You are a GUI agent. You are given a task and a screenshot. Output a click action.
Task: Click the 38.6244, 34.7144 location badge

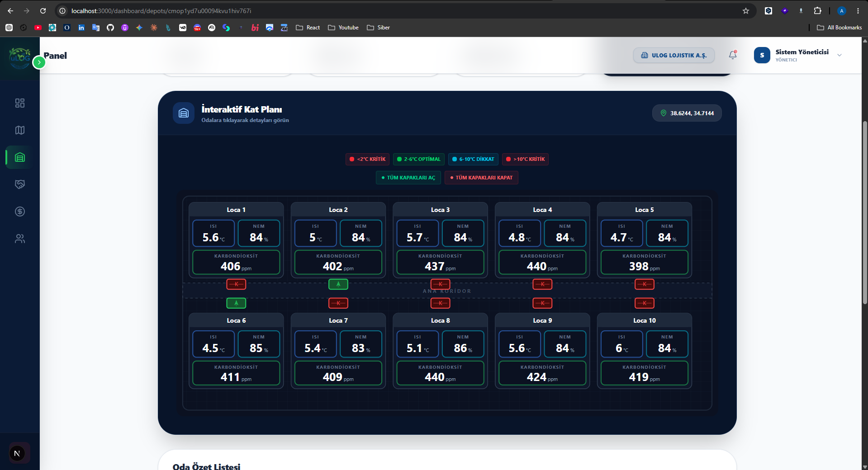coord(687,113)
